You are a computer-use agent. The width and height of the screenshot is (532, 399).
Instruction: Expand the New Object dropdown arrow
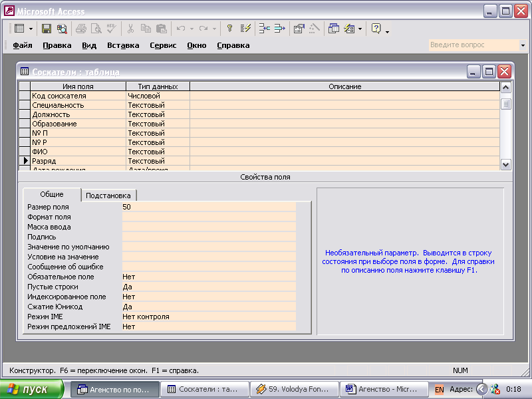pos(360,29)
